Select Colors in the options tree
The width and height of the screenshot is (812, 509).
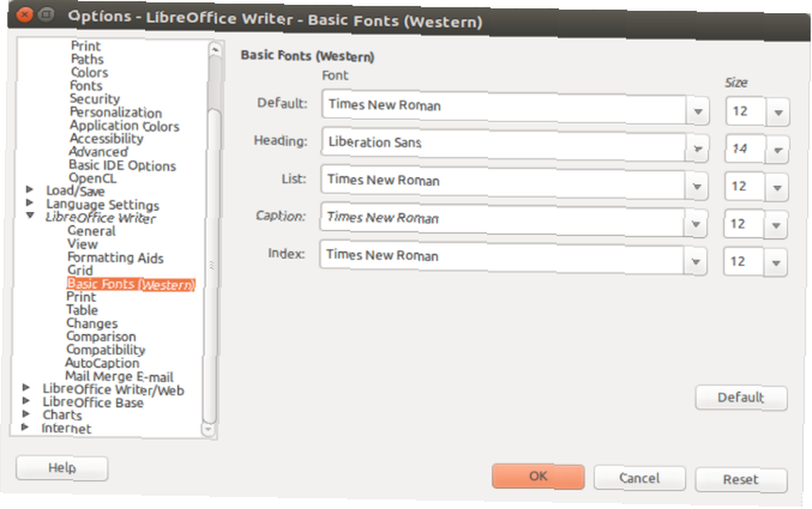[89, 72]
